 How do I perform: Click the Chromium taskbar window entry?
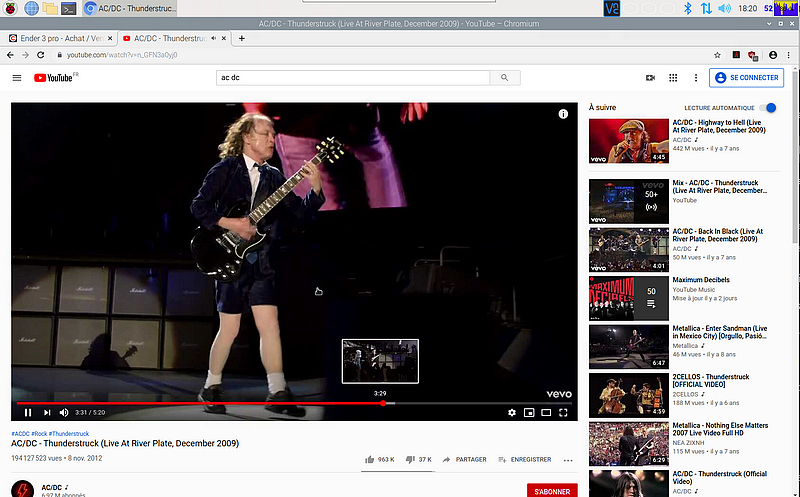click(x=130, y=8)
